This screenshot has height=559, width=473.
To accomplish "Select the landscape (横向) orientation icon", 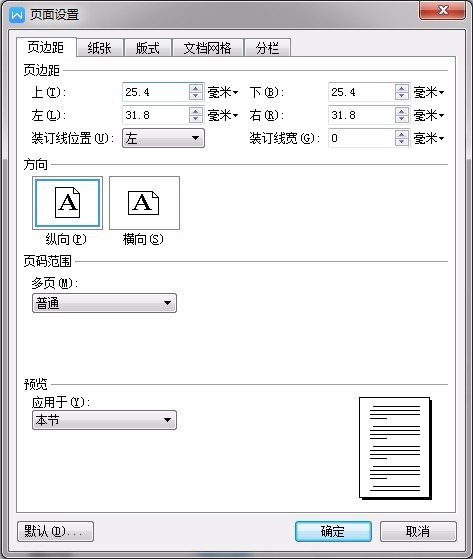I will pyautogui.click(x=144, y=203).
